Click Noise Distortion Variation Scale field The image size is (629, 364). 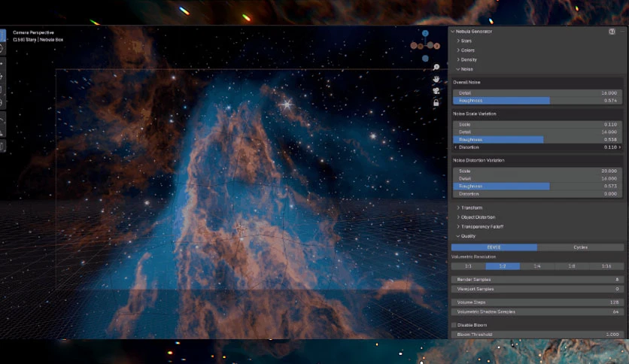click(x=537, y=171)
